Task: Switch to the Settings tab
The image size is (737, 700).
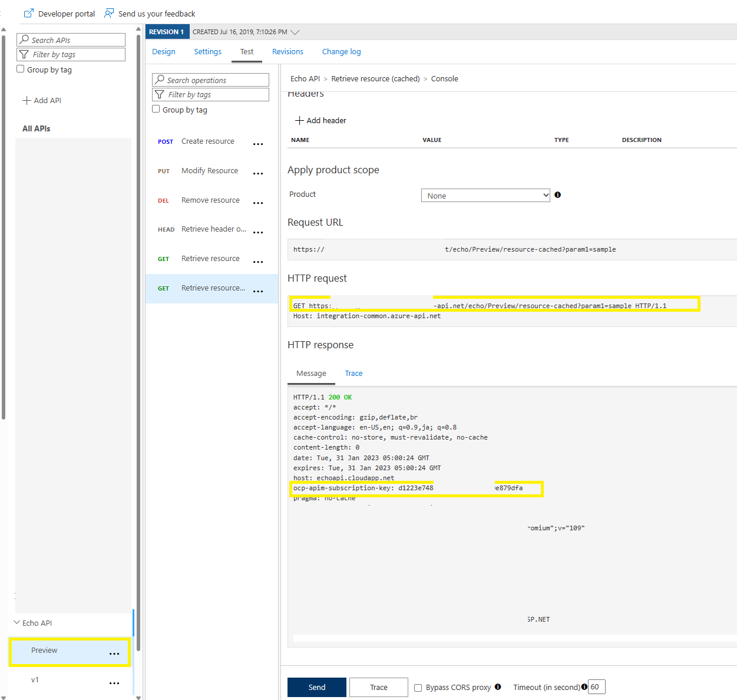Action: point(208,52)
